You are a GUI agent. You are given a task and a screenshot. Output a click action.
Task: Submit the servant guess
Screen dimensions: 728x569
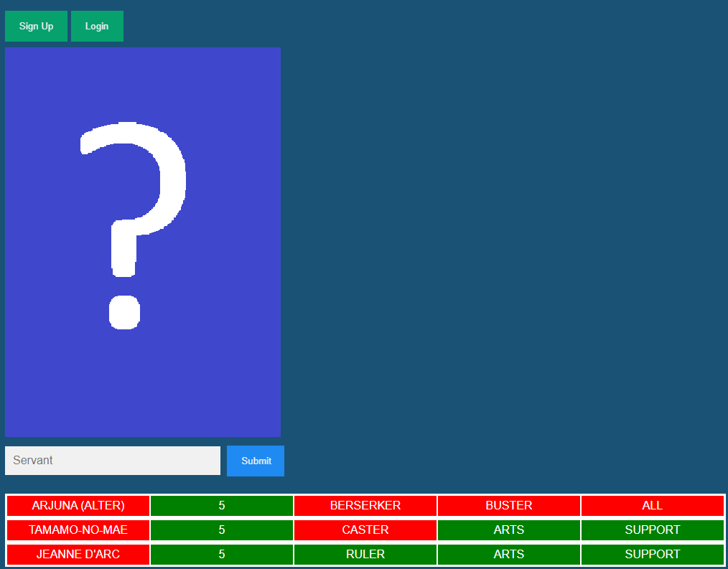tap(256, 461)
